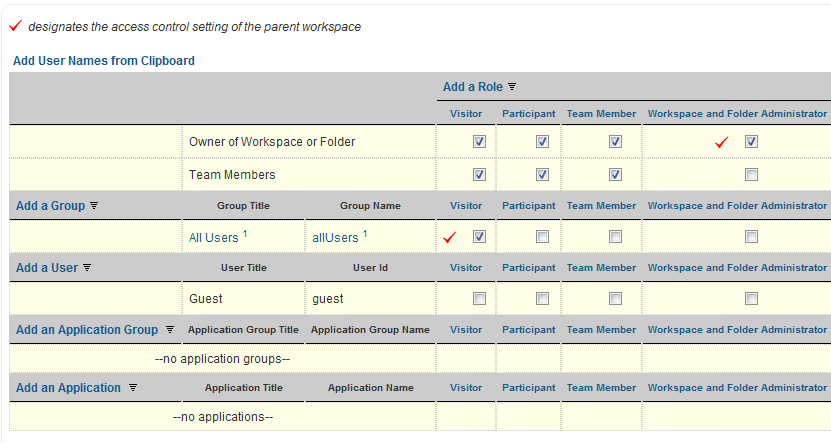Uncheck Visitor for the All Users group
This screenshot has height=443, width=831.
(x=479, y=237)
